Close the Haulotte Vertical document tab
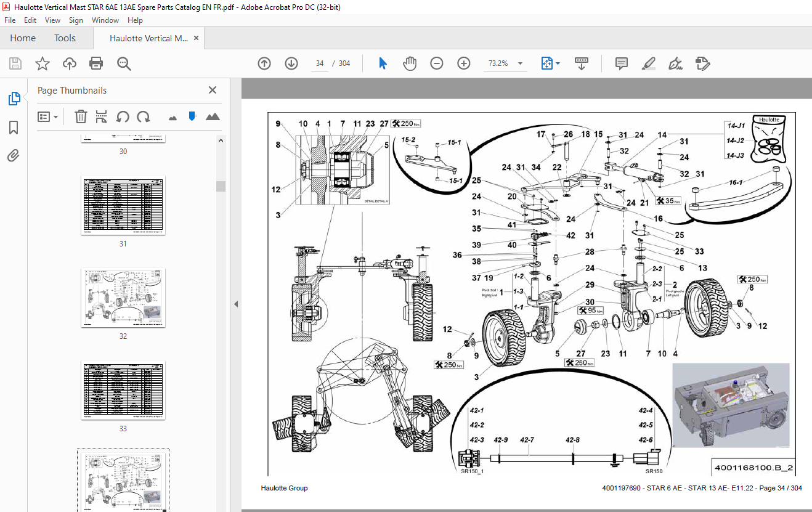This screenshot has height=512, width=812. tap(196, 38)
